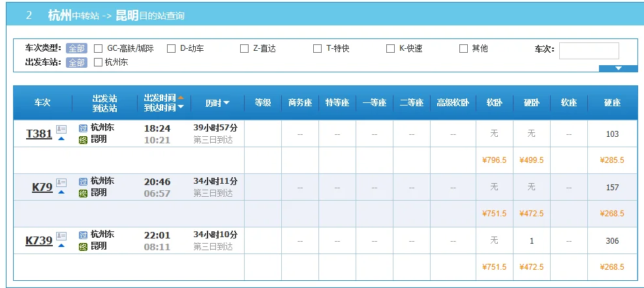Click K739 硬座 price ¥268.5
The image size is (644, 288).
click(612, 266)
